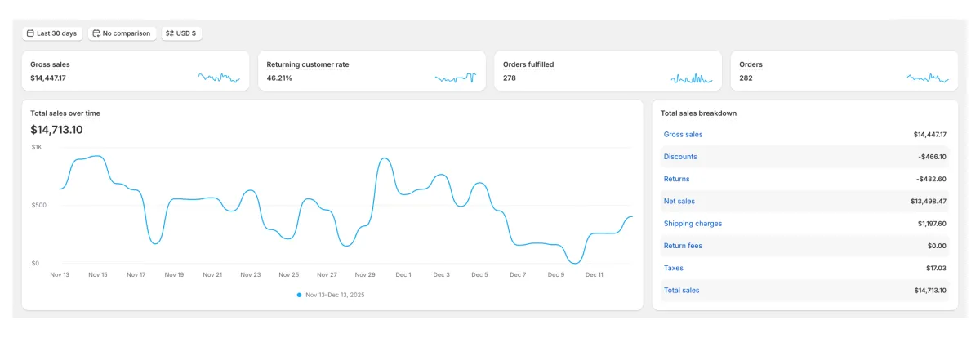Select the Returns link in the breakdown
This screenshot has height=338, width=980.
click(676, 179)
